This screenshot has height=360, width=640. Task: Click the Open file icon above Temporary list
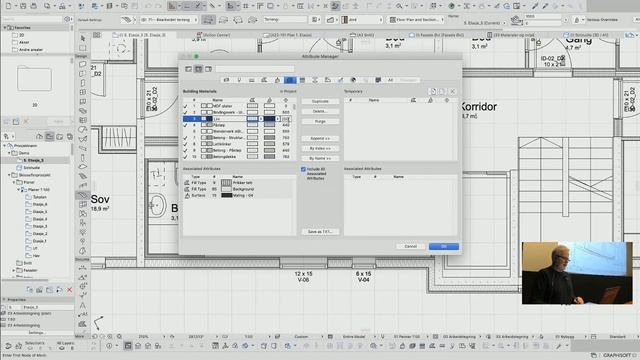click(442, 91)
